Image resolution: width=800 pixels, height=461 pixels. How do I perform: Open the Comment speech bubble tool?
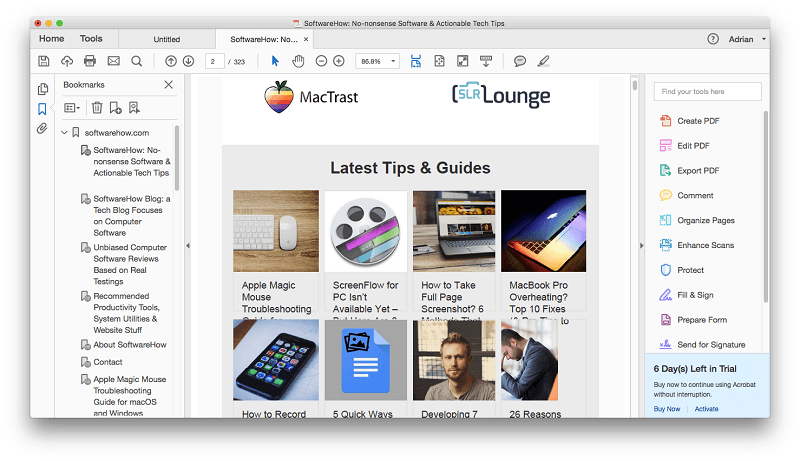[x=520, y=61]
